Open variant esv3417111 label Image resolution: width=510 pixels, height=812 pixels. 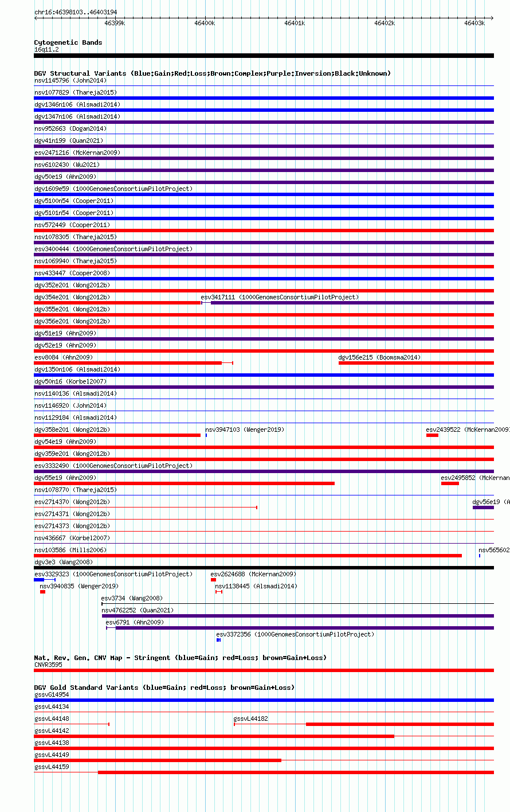pyautogui.click(x=280, y=297)
